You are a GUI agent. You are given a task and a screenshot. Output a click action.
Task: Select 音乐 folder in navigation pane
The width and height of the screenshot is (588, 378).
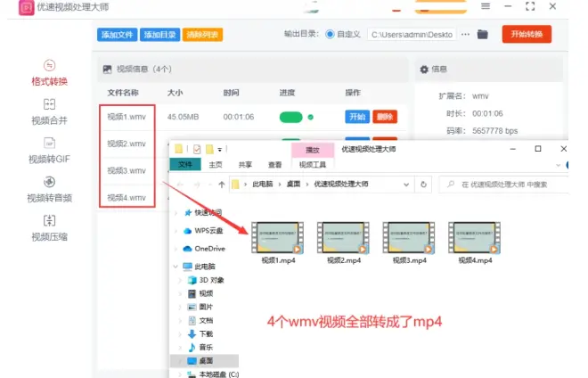pos(200,347)
